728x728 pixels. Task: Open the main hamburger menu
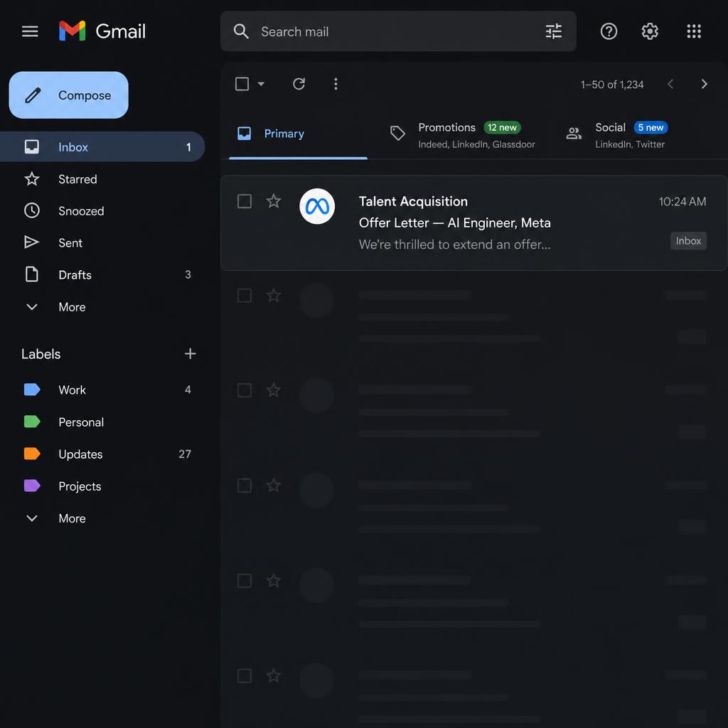coord(30,31)
